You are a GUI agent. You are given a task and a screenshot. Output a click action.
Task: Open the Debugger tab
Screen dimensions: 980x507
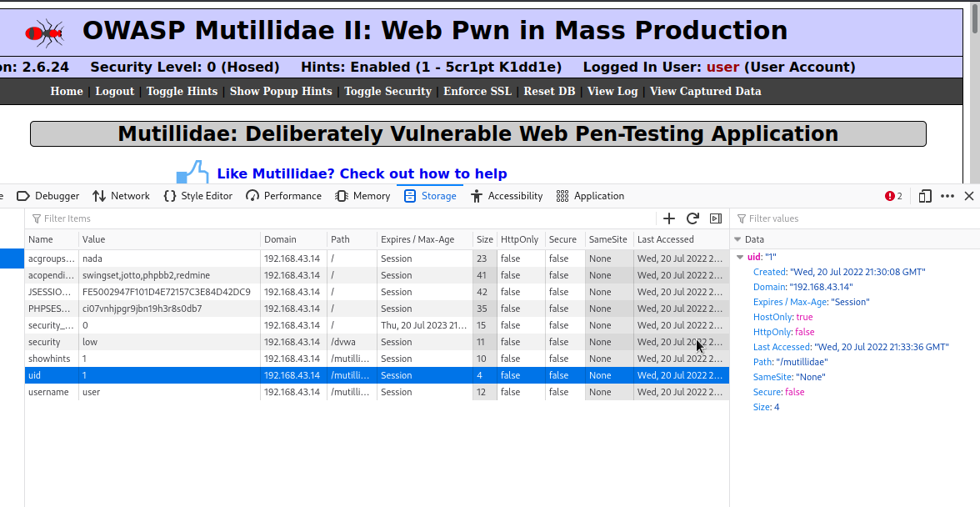48,196
